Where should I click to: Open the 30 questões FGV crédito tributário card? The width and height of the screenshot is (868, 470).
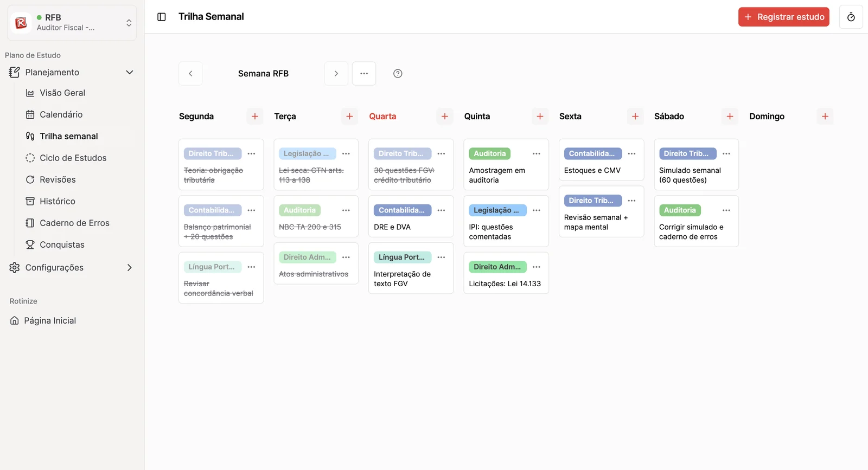[x=411, y=165]
